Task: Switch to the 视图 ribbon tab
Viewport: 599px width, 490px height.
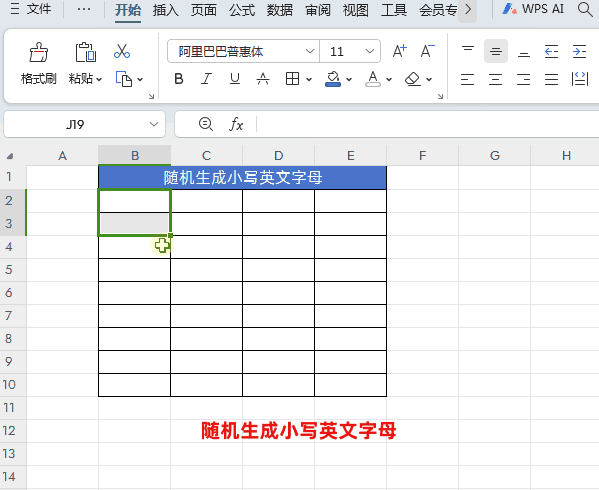Action: tap(356, 10)
